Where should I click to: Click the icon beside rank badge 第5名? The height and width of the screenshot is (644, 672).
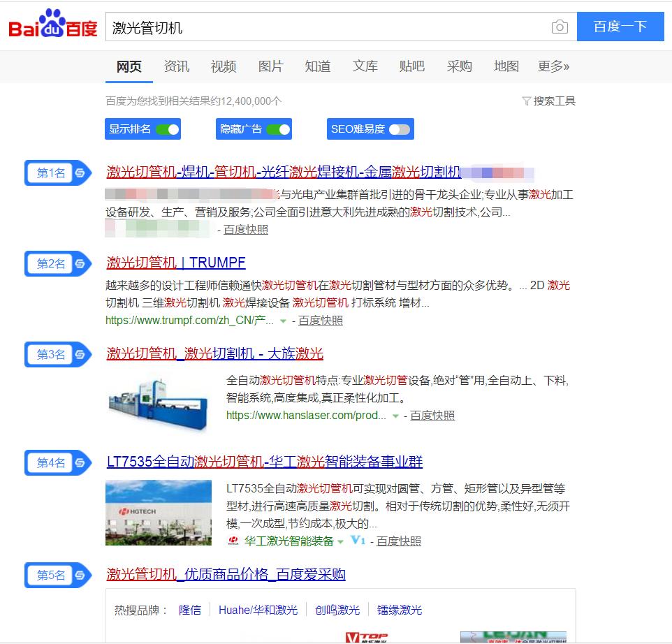(x=80, y=575)
